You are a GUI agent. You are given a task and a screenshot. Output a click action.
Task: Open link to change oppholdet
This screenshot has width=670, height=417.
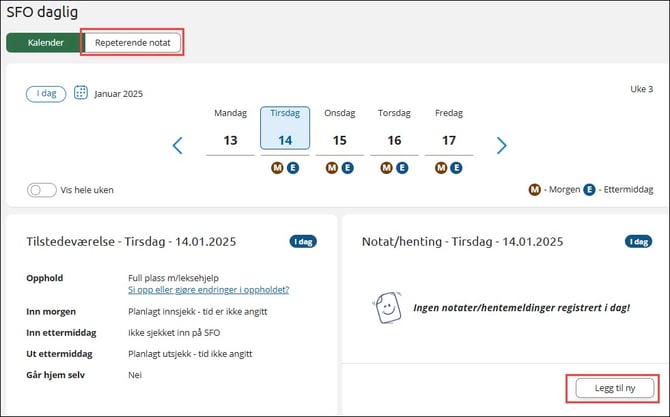(x=208, y=290)
